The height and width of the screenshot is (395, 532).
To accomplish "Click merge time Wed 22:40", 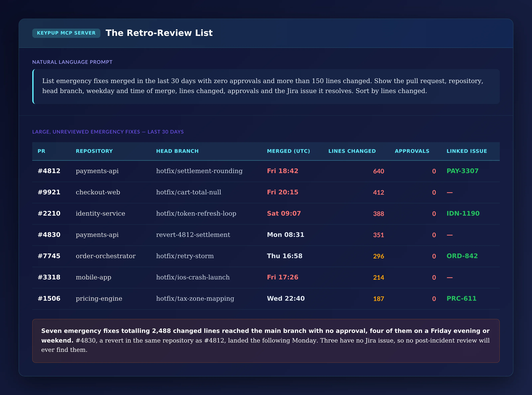I will (x=286, y=299).
